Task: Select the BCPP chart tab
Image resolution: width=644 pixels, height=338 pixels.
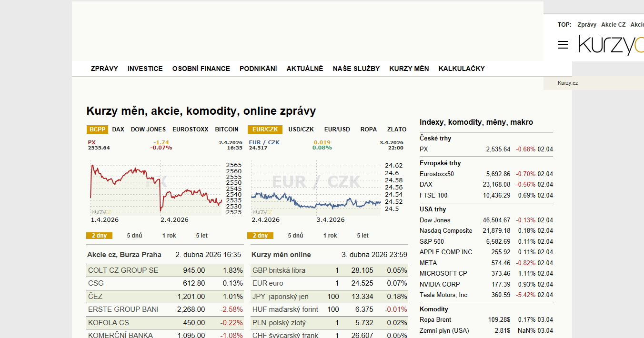Action: click(x=98, y=129)
